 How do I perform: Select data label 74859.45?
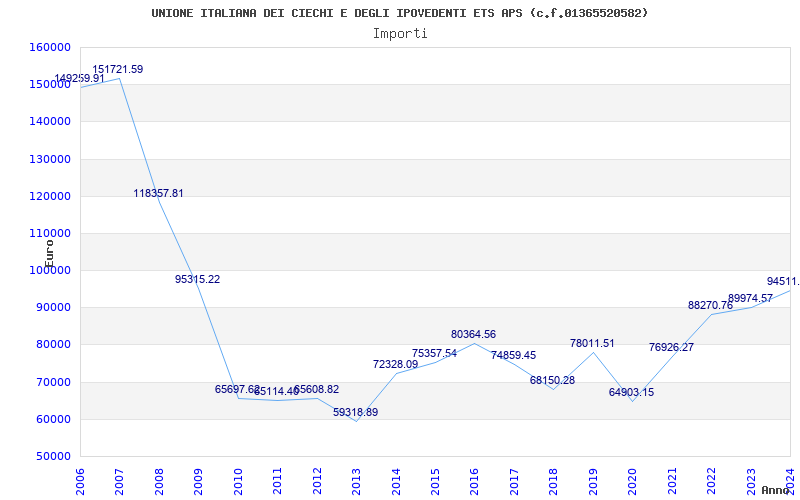pyautogui.click(x=513, y=355)
